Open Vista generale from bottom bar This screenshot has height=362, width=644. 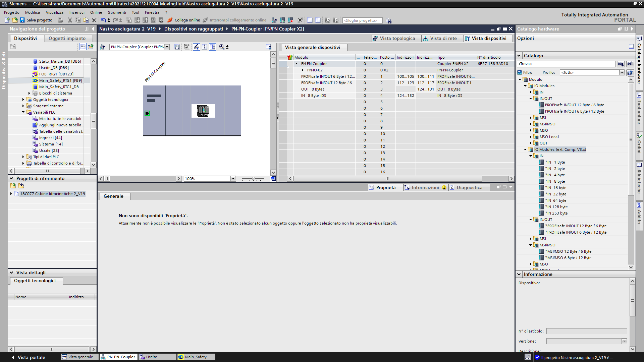pos(79,357)
